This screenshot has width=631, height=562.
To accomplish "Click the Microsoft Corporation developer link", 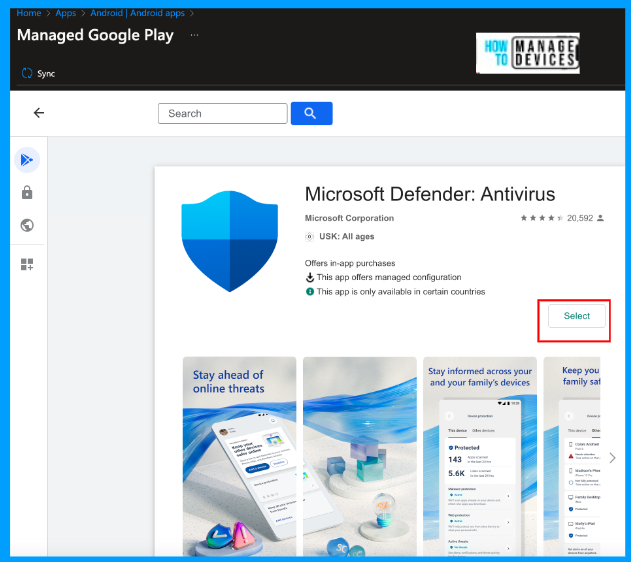I will pyautogui.click(x=349, y=218).
